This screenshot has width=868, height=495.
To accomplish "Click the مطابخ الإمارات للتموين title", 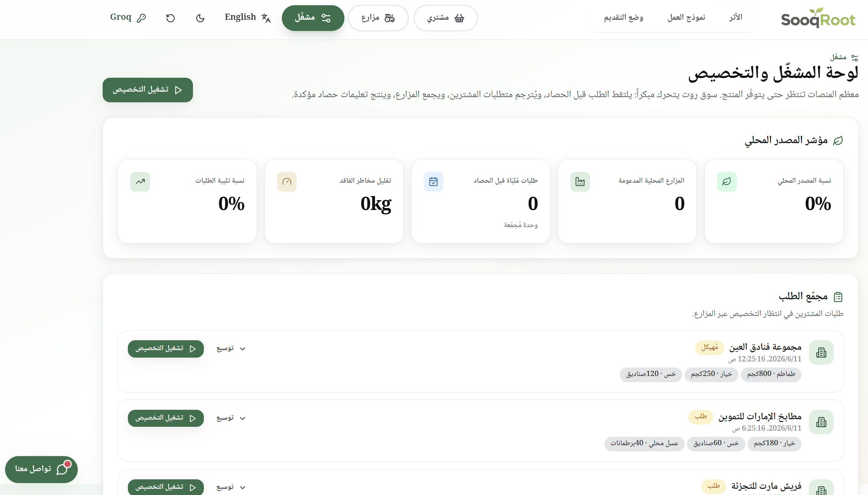I will [x=760, y=417].
